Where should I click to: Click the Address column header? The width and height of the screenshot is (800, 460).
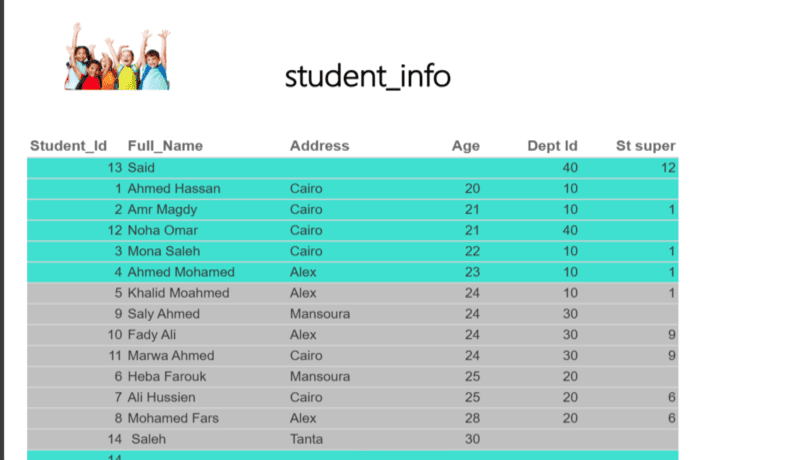[x=319, y=146]
